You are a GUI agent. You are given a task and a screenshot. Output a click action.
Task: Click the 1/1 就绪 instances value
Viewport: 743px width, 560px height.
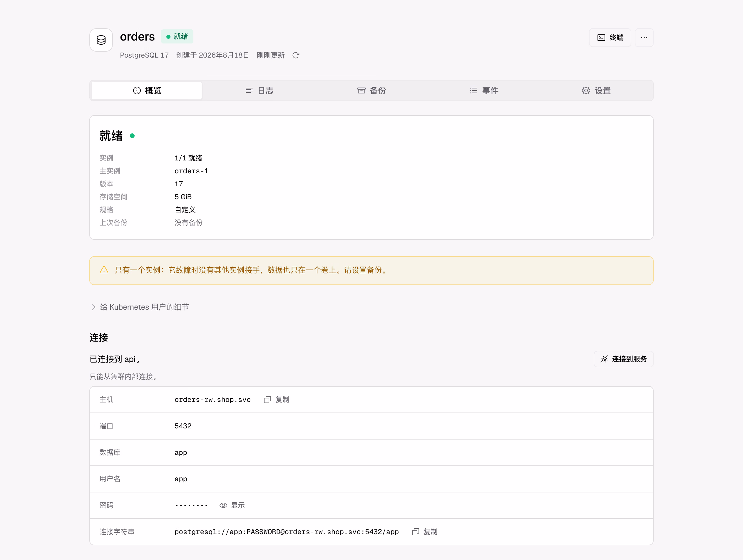(188, 158)
